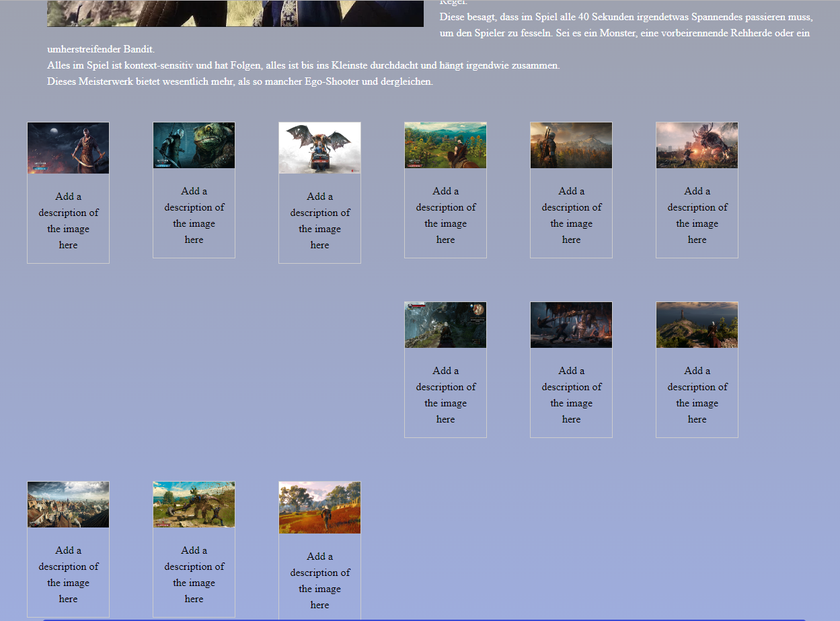Click the line 'um den Spieler zu fesseln'

[625, 33]
